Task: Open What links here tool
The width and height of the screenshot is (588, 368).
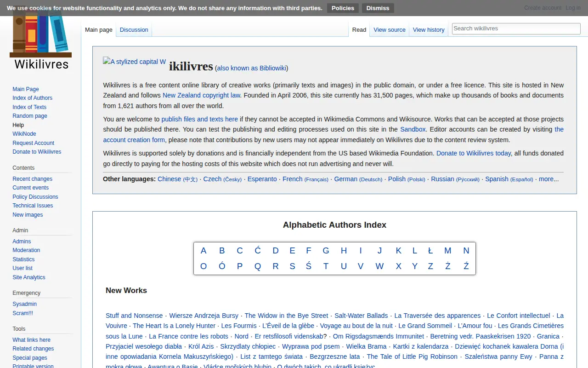Action: [31, 340]
